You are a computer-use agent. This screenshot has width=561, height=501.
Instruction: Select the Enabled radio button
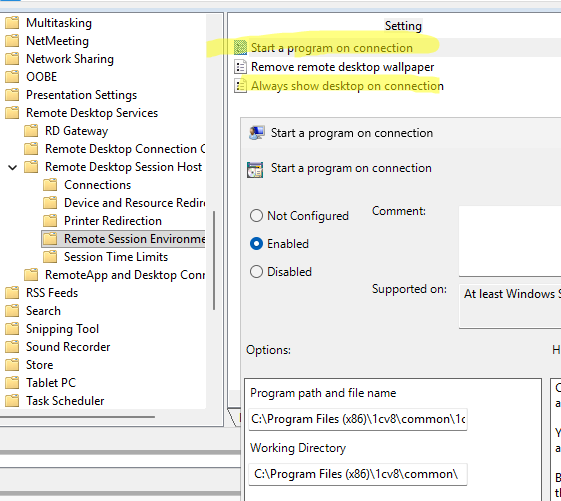coord(256,244)
